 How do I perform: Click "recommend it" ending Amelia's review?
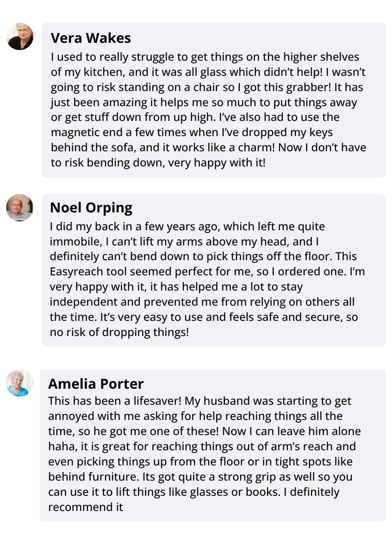point(86,507)
